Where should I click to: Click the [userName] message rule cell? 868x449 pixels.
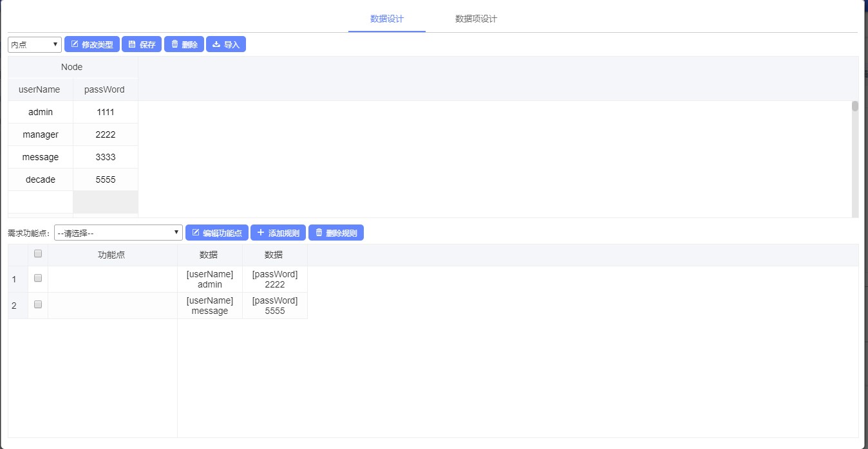click(x=210, y=306)
